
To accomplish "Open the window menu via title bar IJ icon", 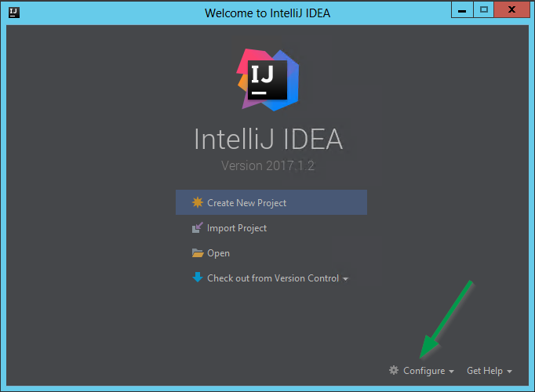I will tap(12, 12).
